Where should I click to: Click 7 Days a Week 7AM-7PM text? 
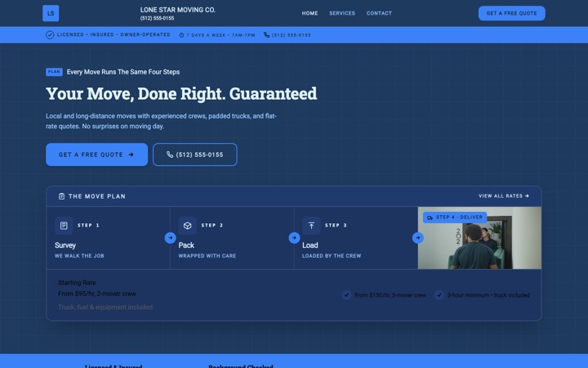coord(220,35)
